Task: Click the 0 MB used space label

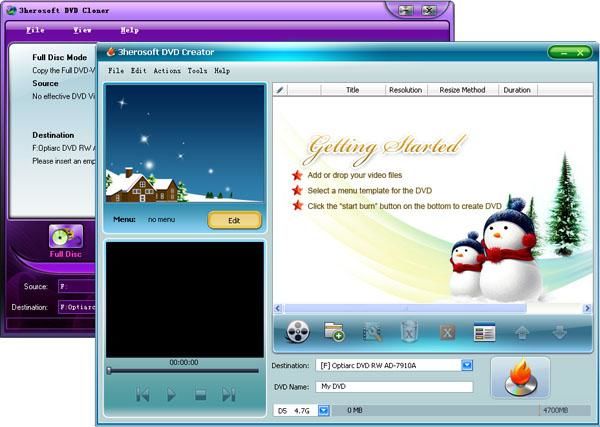Action: coord(355,411)
